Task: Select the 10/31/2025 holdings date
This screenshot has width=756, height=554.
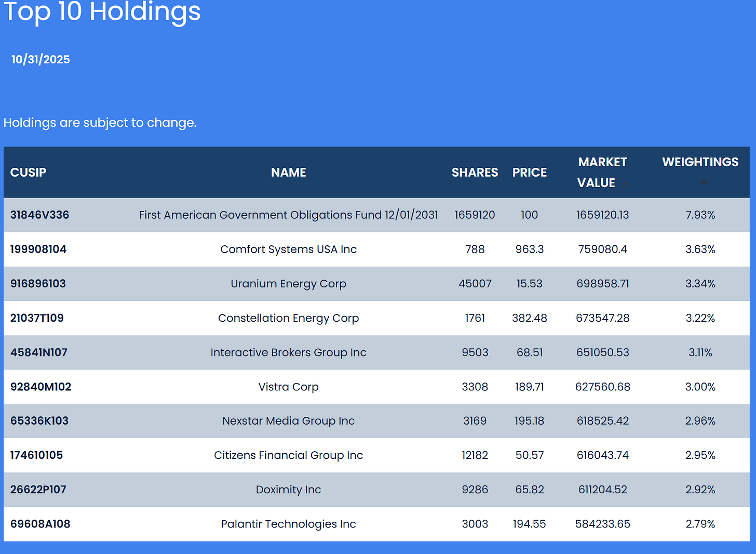Action: coord(40,60)
